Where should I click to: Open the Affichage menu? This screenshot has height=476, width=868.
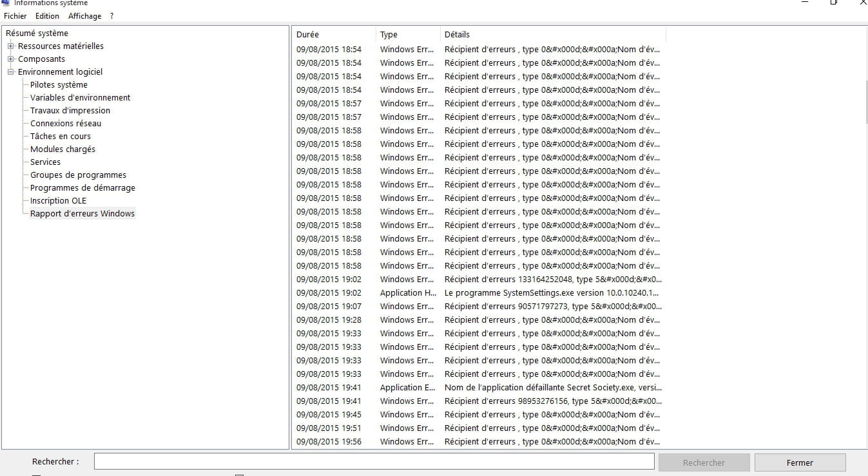[84, 16]
